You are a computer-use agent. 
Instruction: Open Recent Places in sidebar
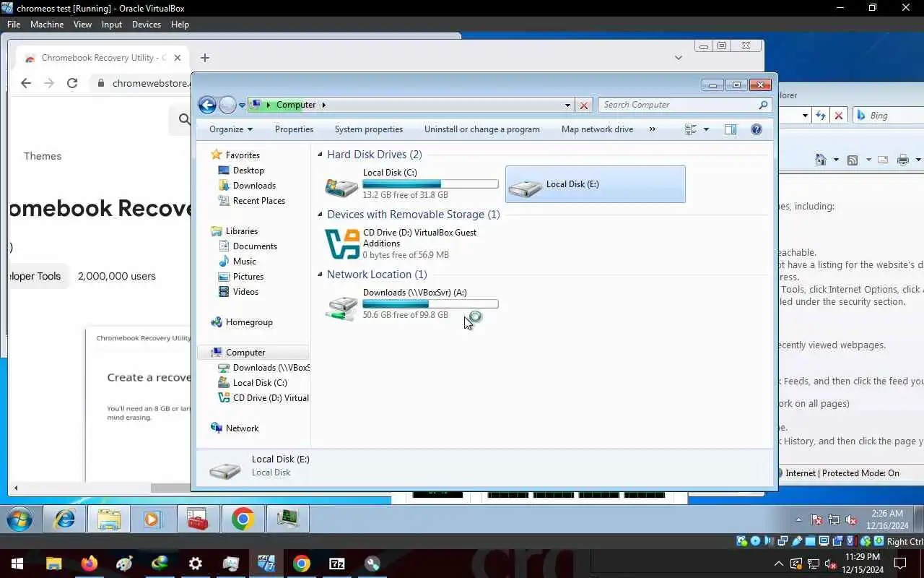click(x=259, y=201)
